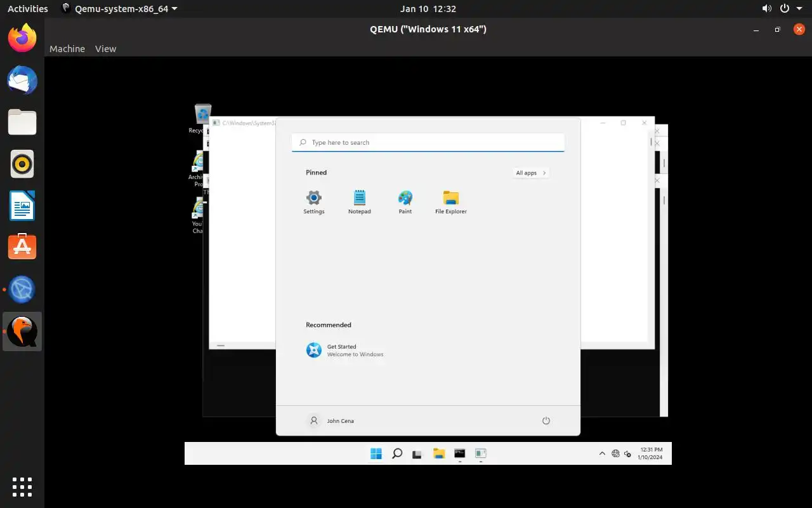Click the Windows Start button on taskbar

[x=376, y=453]
